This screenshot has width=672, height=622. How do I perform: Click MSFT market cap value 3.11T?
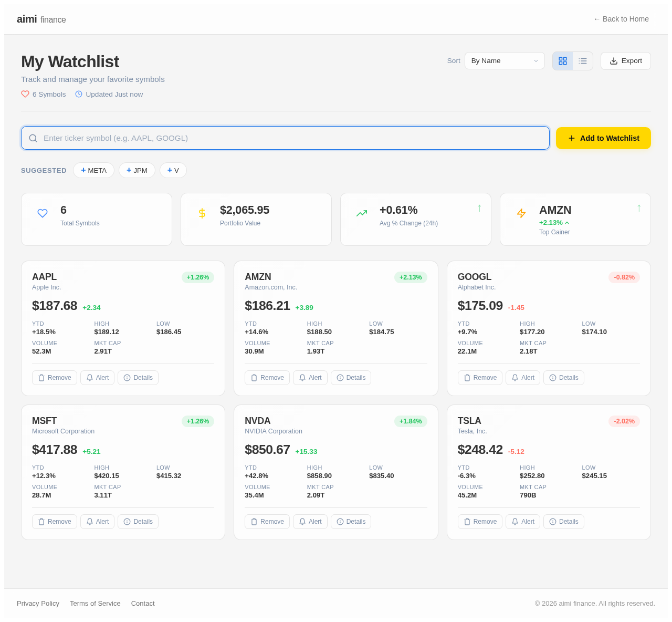103,495
